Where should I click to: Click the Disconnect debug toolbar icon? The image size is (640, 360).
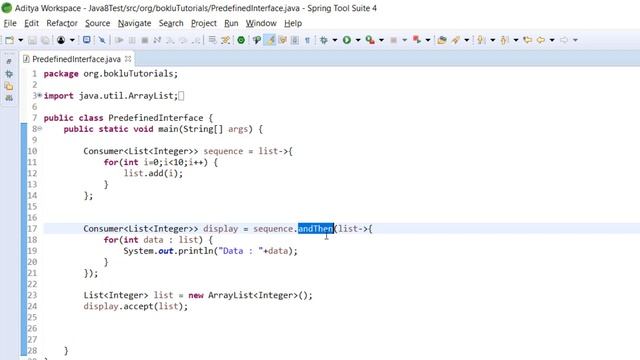point(157,40)
